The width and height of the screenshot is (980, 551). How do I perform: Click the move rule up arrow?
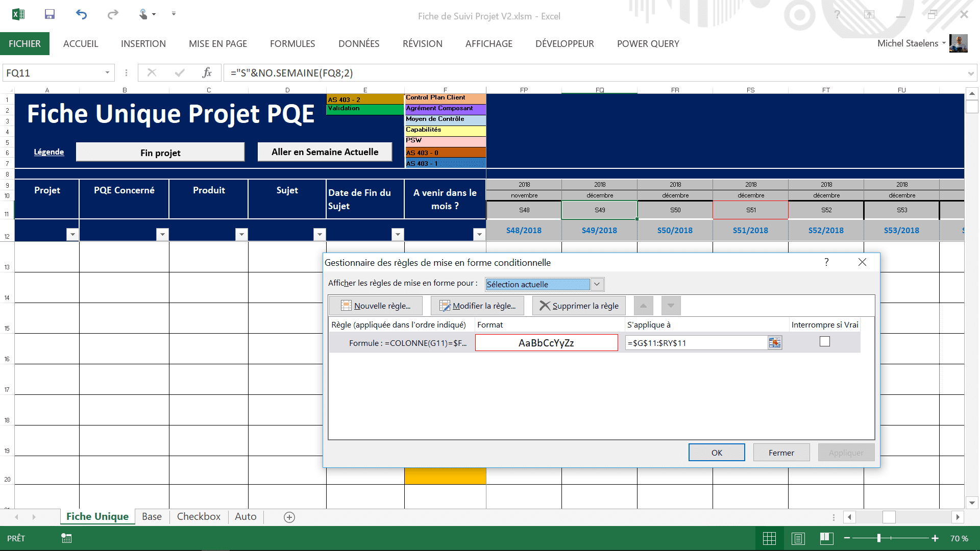643,306
